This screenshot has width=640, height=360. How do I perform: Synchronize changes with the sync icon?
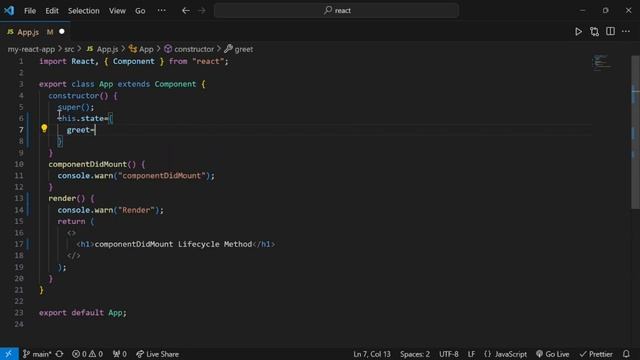[x=60, y=354]
